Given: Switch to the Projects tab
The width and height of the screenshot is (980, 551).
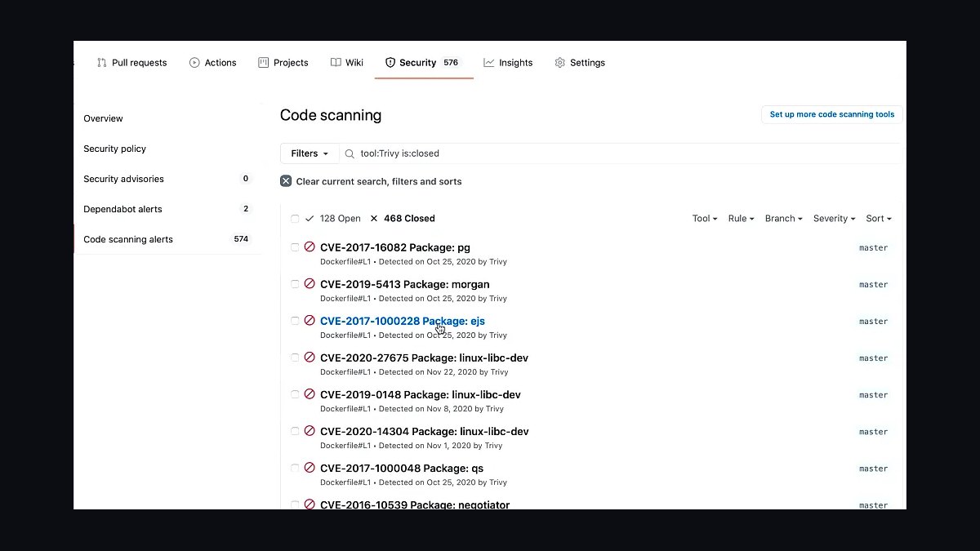Looking at the screenshot, I should pos(283,63).
